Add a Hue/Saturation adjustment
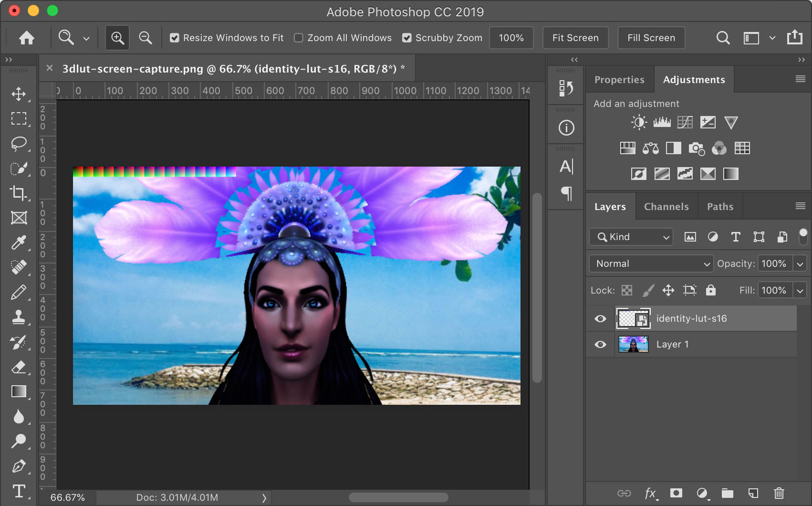This screenshot has width=812, height=506. click(x=627, y=148)
